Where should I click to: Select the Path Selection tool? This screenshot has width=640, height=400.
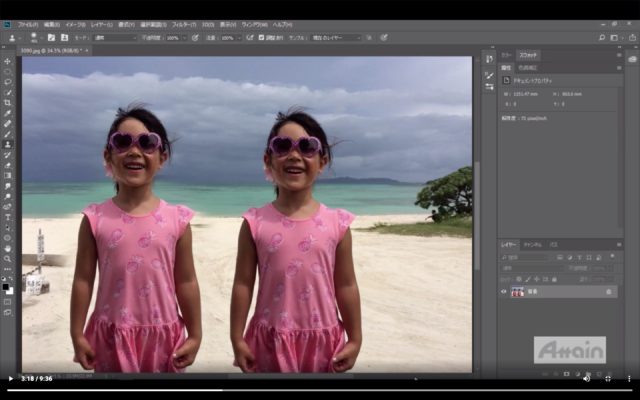click(x=7, y=228)
